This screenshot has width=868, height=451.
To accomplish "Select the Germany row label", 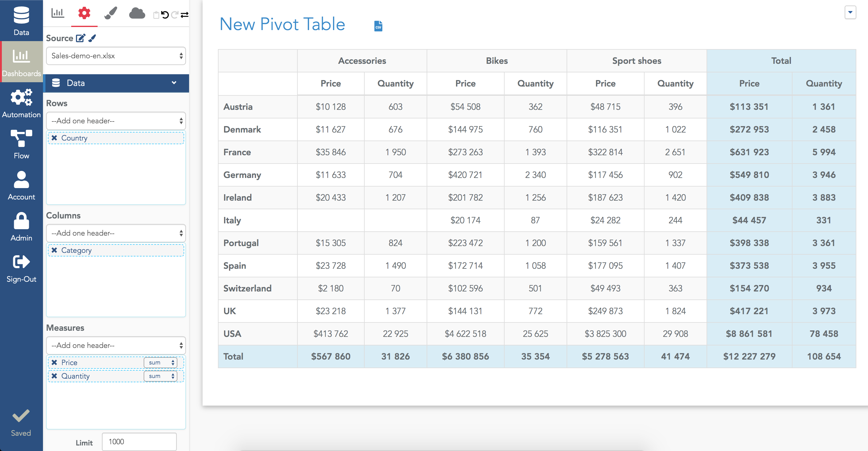I will [242, 175].
